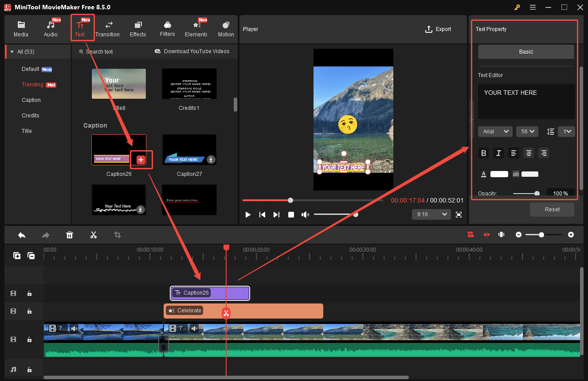Open the Caption category in the sidebar
The height and width of the screenshot is (381, 588).
[x=31, y=100]
